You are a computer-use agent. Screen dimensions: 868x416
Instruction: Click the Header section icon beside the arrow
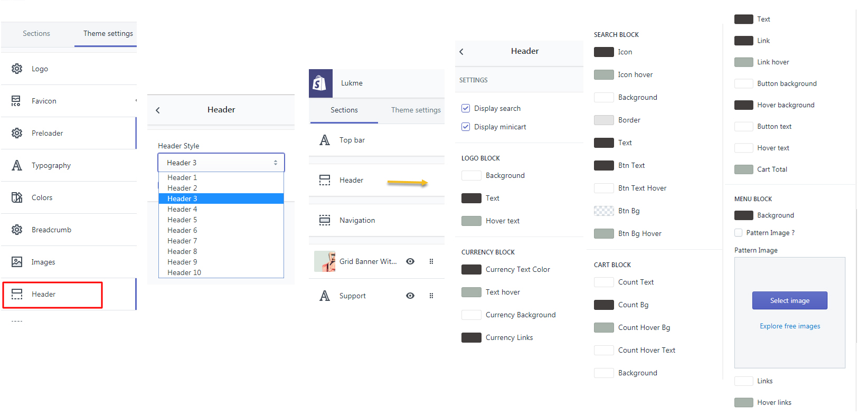[x=325, y=180]
